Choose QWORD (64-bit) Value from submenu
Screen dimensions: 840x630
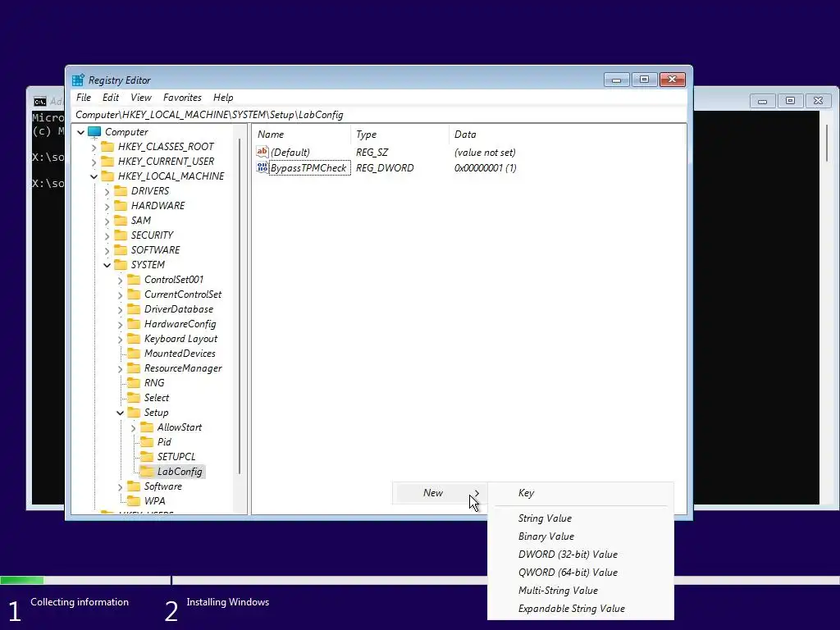580,573
